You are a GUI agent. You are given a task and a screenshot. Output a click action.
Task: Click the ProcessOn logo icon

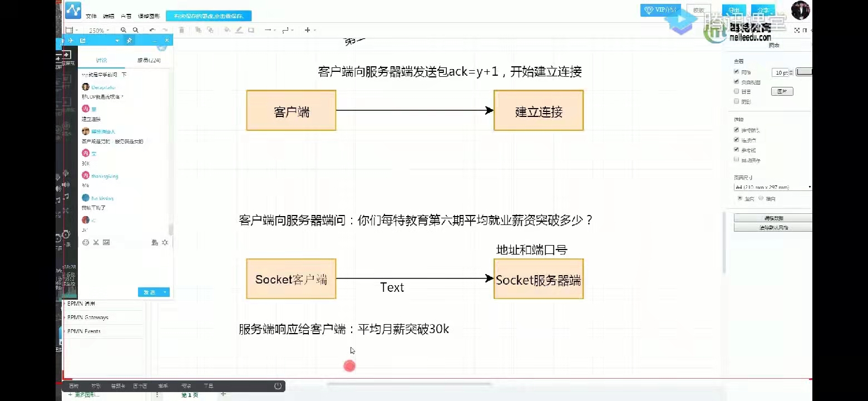click(x=73, y=10)
